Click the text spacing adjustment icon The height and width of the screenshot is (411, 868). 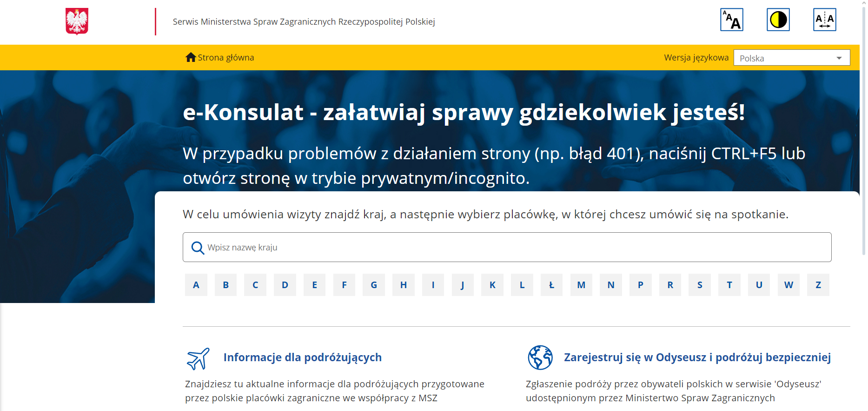coord(824,20)
